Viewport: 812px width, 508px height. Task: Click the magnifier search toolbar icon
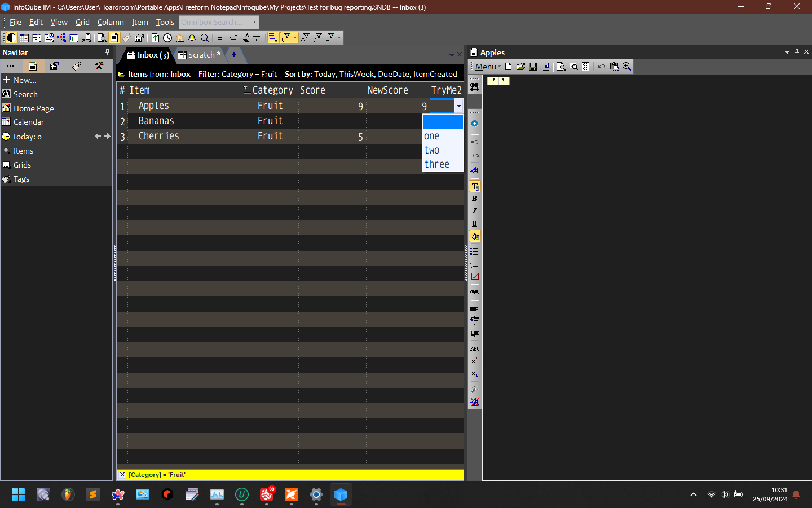[x=205, y=38]
